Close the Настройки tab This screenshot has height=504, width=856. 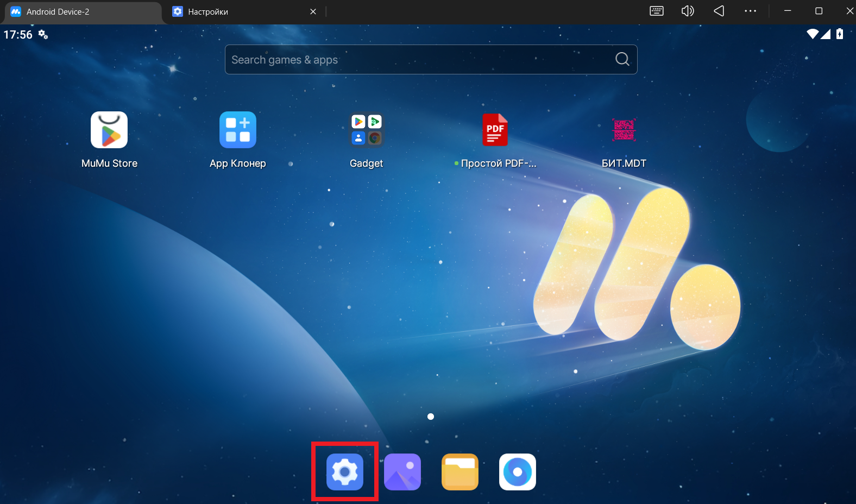[x=313, y=11]
